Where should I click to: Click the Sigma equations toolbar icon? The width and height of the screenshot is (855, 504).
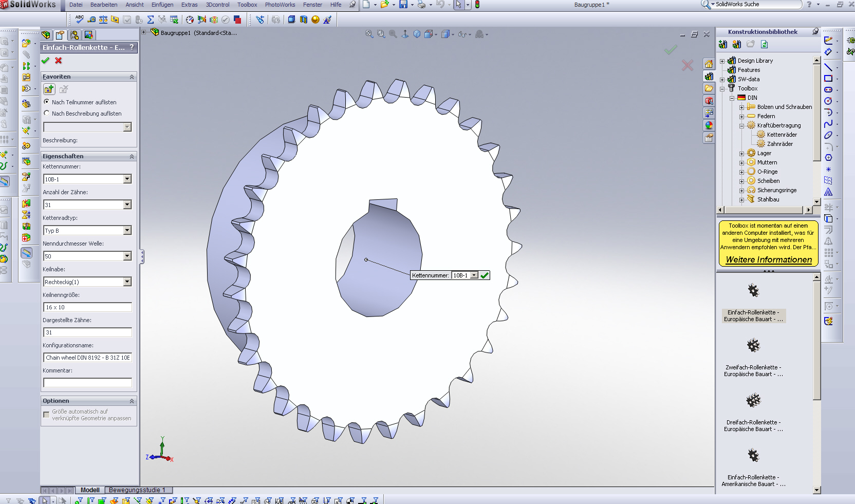151,20
